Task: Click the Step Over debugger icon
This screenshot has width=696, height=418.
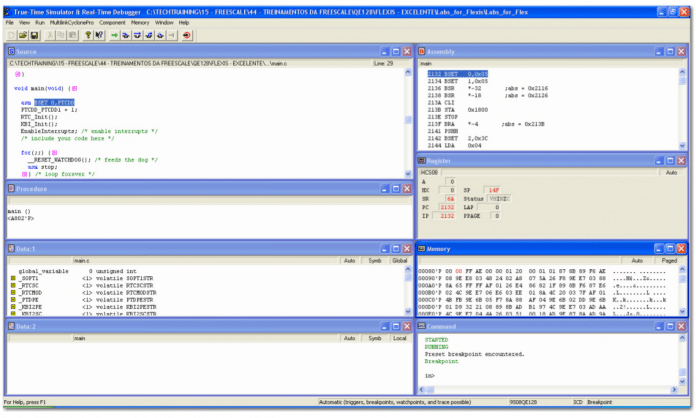Action: click(x=138, y=34)
